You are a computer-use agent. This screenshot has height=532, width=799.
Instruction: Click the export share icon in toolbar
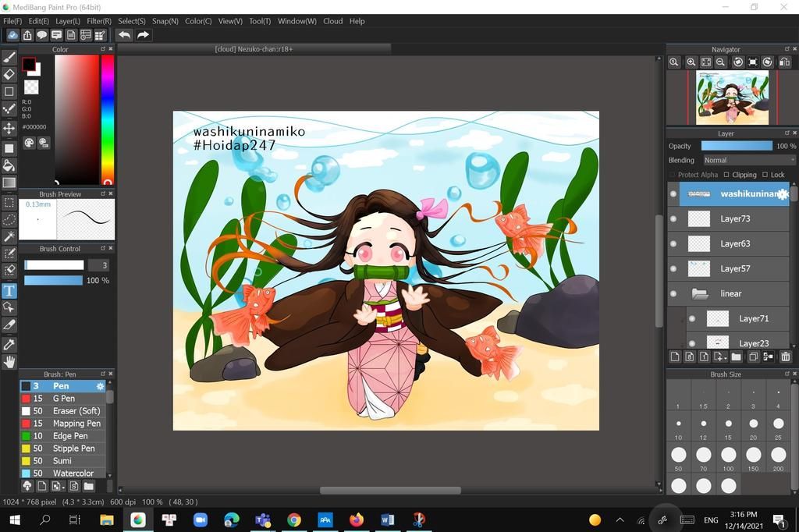[27, 34]
